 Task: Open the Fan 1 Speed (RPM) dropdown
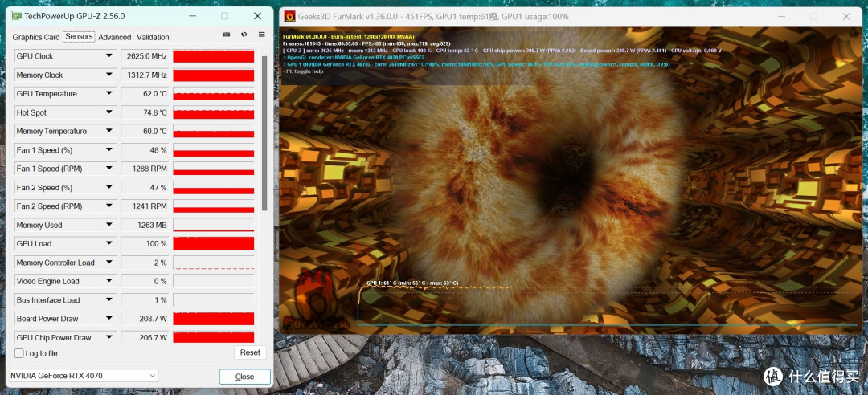coord(109,169)
